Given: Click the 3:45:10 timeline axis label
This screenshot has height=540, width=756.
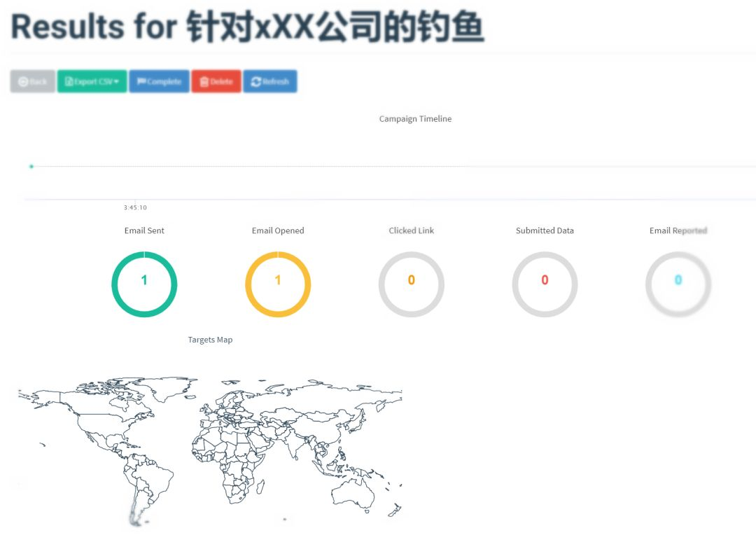Looking at the screenshot, I should pyautogui.click(x=135, y=207).
